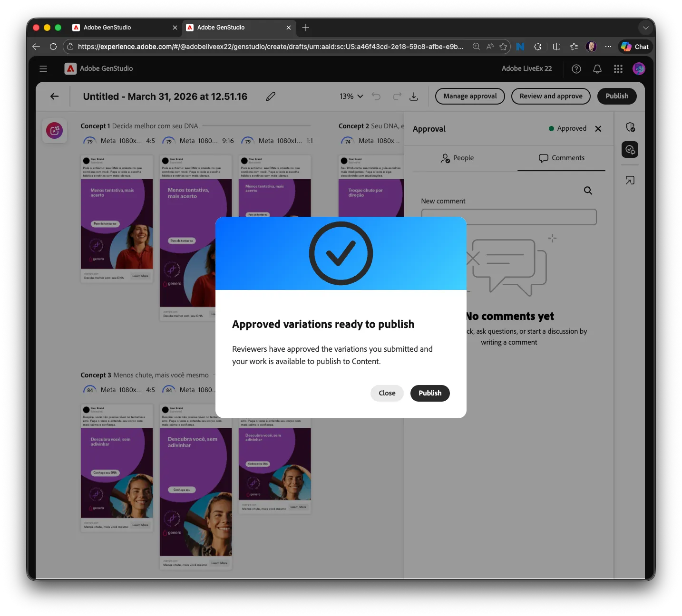Go back using the draft back arrow
The height and width of the screenshot is (616, 682).
[x=55, y=96]
